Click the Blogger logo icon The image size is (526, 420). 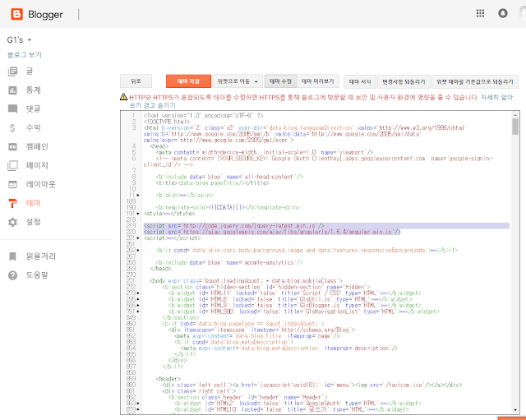point(16,14)
